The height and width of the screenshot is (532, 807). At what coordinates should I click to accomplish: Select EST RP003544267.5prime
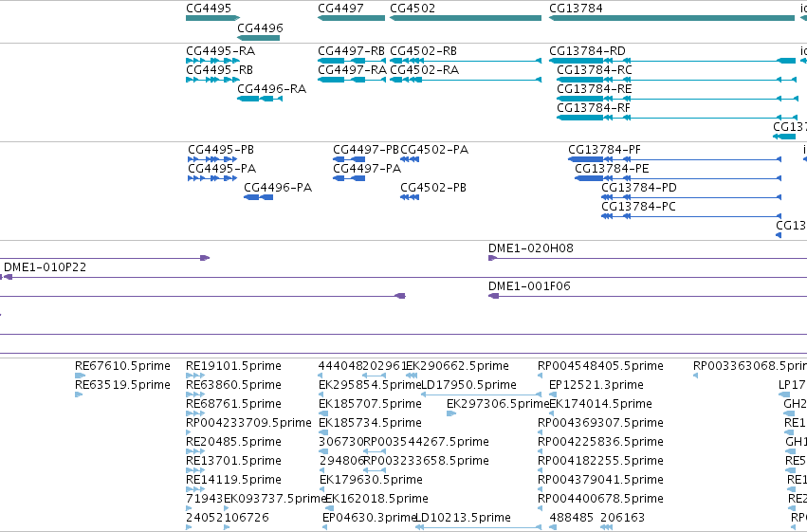(375, 451)
